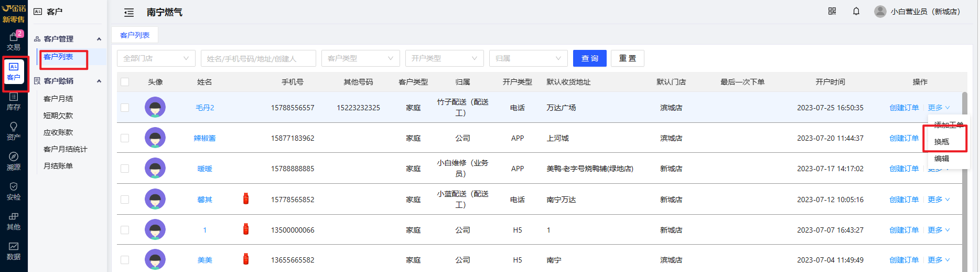
Task: Click 创建订单 for 毛丹2
Action: (x=904, y=108)
